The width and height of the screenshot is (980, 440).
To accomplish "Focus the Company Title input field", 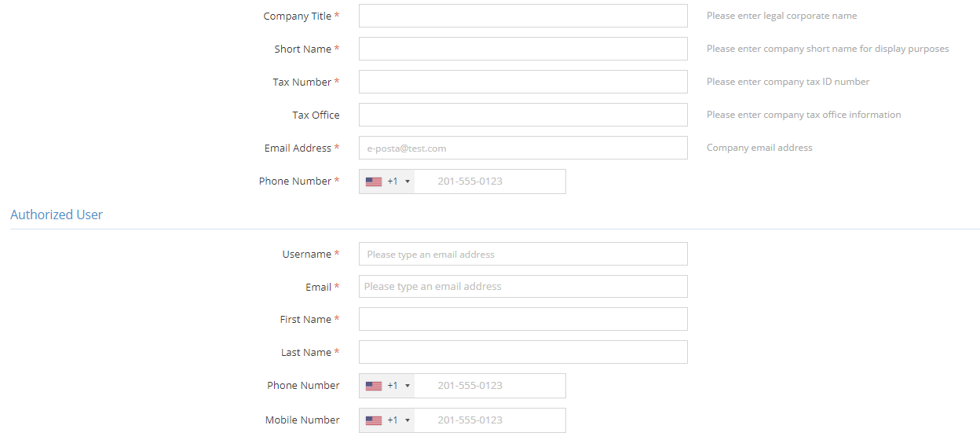I will pos(523,16).
